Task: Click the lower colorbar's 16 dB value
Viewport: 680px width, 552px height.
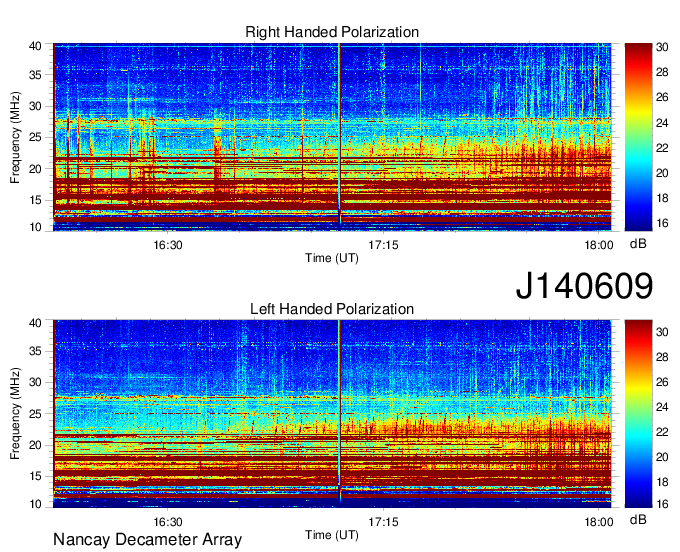Action: click(662, 504)
